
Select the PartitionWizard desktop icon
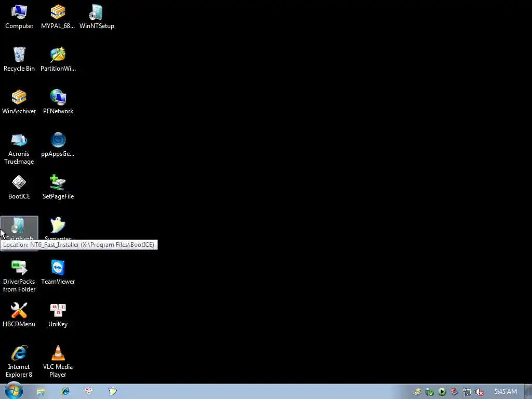click(x=58, y=59)
